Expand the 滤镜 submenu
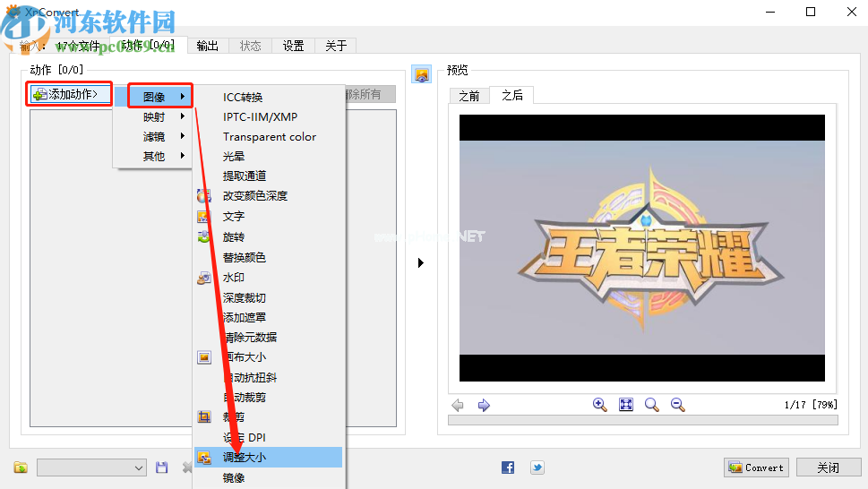868x489 pixels. (x=154, y=136)
